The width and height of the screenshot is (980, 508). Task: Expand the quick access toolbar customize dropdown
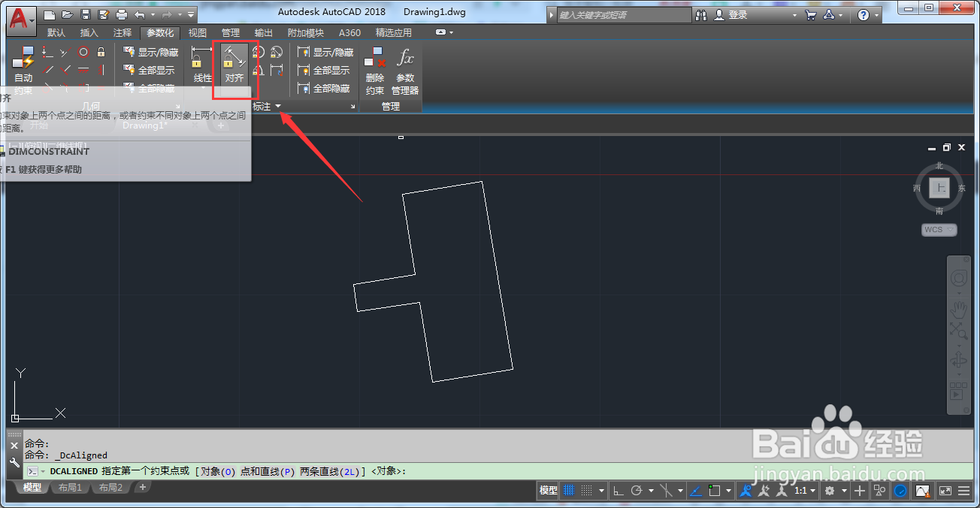[x=191, y=14]
